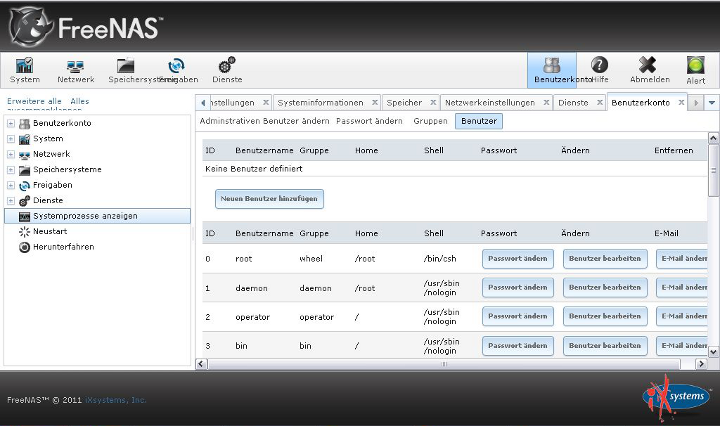Expand the Freigaben tree node

point(11,185)
